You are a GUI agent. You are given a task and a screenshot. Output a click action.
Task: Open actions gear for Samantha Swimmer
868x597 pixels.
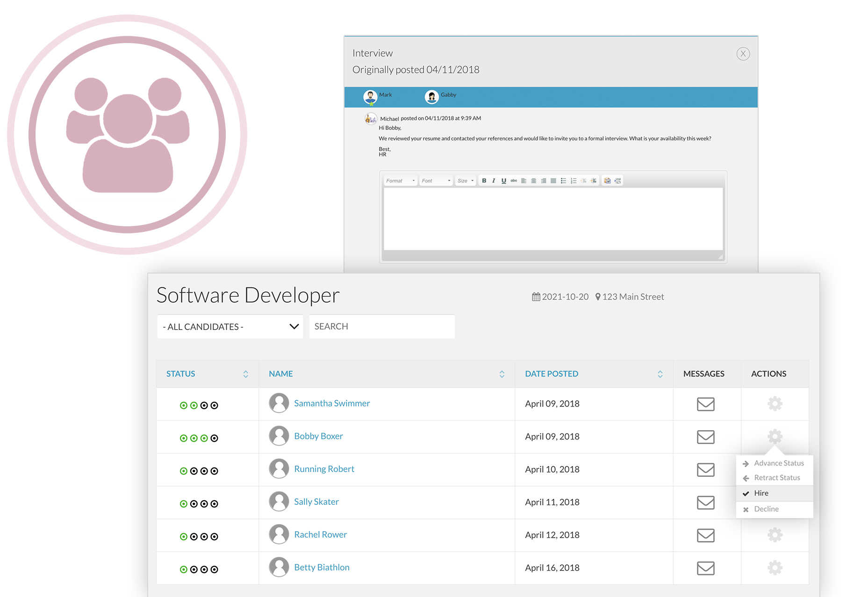(775, 403)
